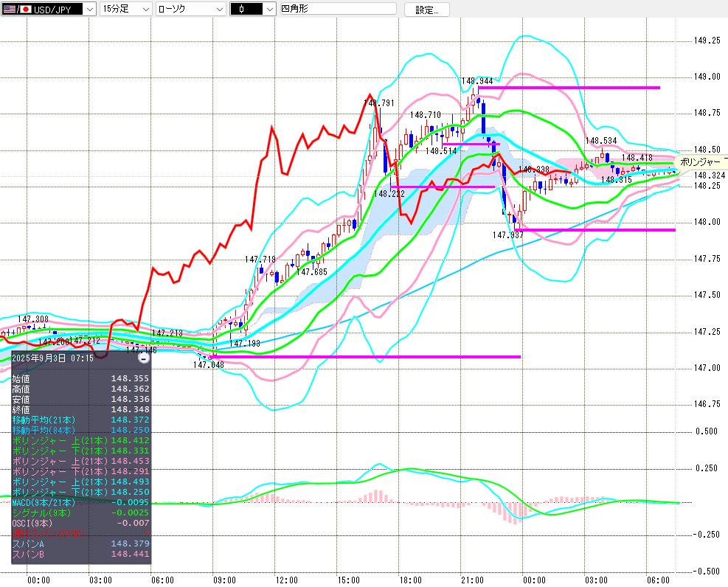Viewport: 728px width, 587px height.
Task: Click the ボリンジャー tooltip label
Action: pyautogui.click(x=700, y=162)
